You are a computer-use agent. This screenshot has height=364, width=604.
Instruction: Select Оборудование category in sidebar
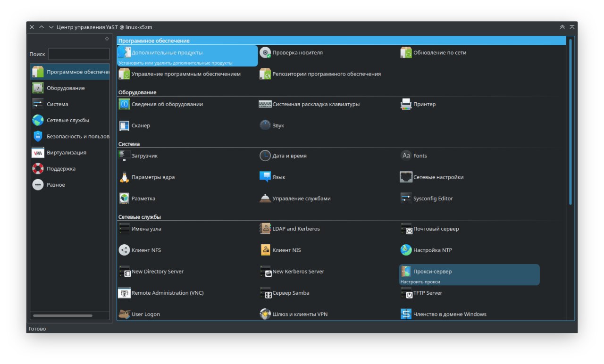70,88
